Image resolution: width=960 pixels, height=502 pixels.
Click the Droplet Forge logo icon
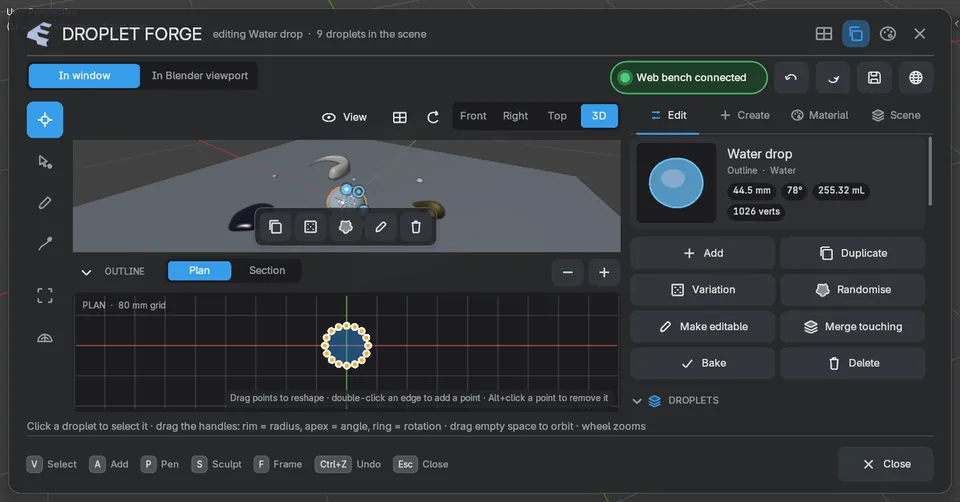[x=40, y=34]
